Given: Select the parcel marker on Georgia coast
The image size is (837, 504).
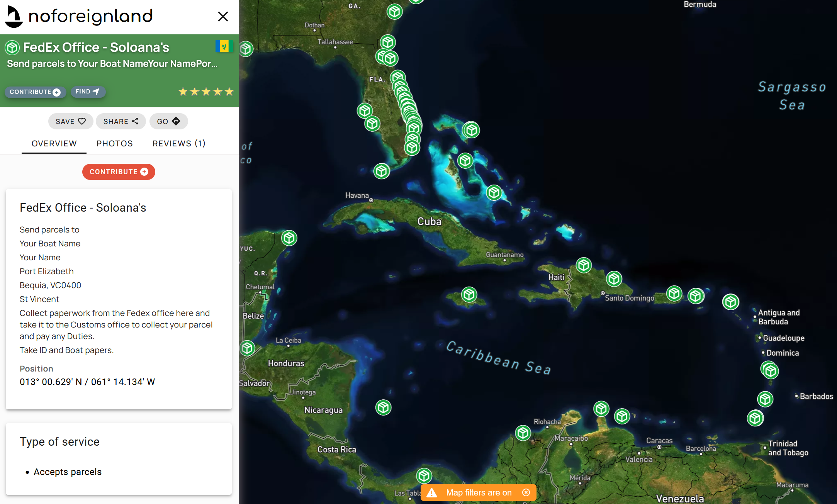Looking at the screenshot, I should tap(395, 12).
